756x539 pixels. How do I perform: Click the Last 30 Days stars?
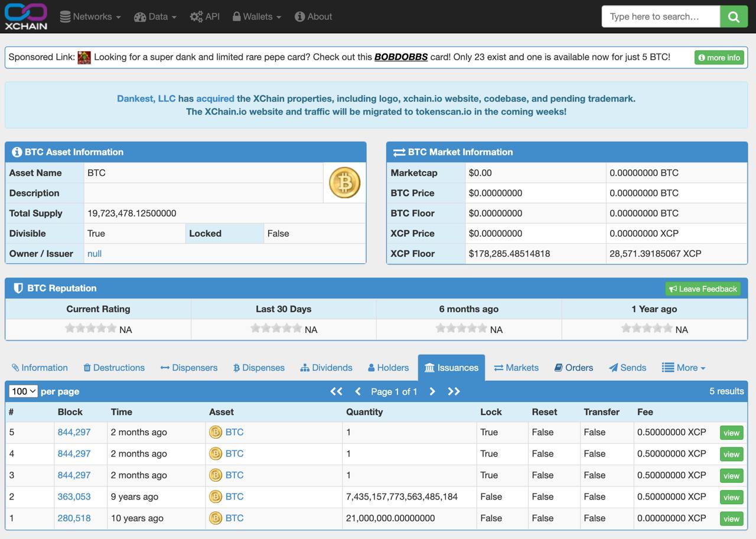pyautogui.click(x=276, y=328)
